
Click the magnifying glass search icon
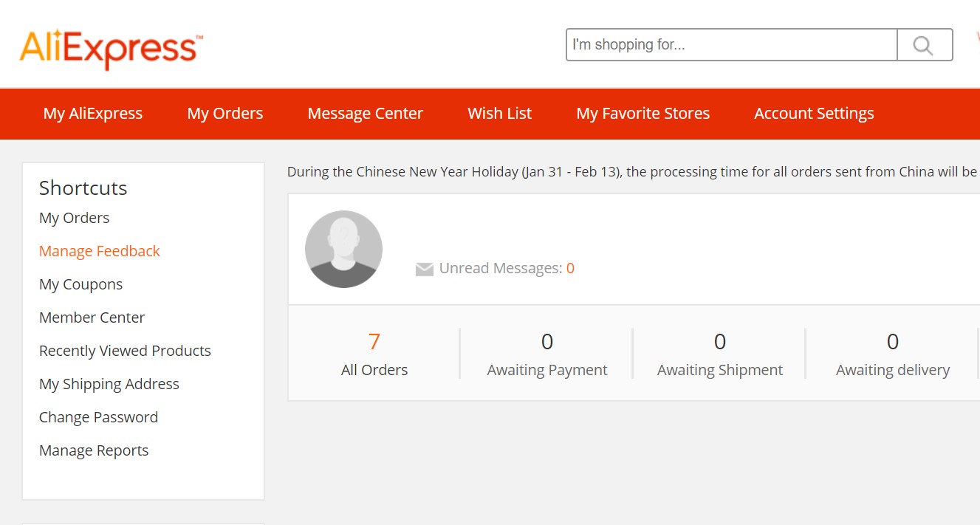[x=925, y=45]
